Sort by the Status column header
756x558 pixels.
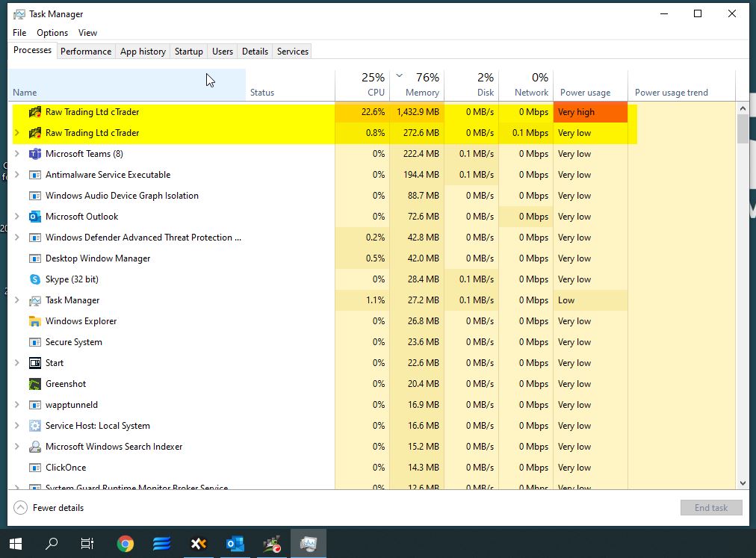tap(291, 85)
